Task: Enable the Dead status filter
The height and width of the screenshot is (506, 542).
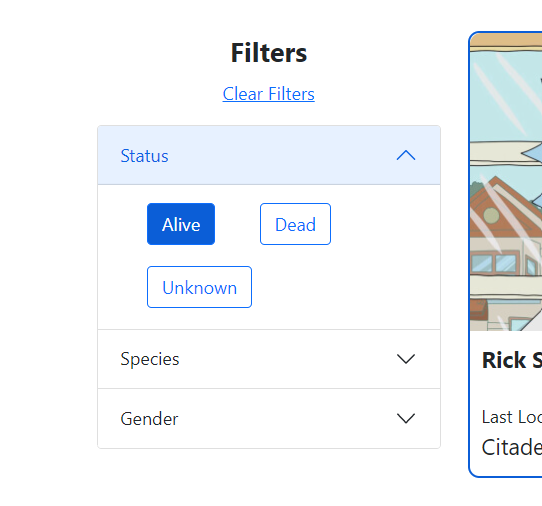Action: click(x=295, y=224)
